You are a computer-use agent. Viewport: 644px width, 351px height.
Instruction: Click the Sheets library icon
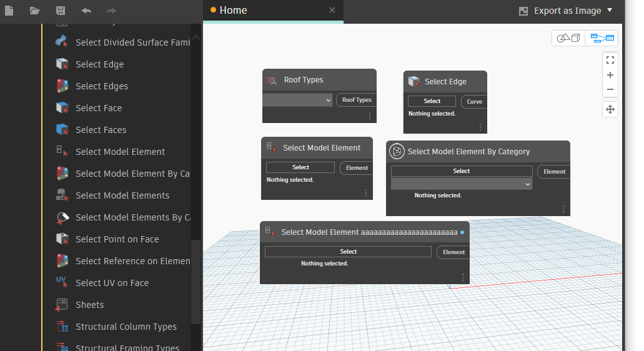click(62, 304)
